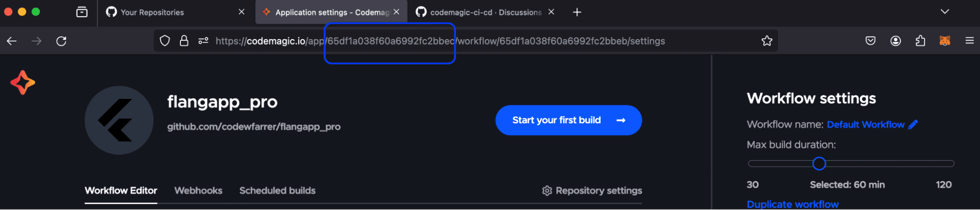
Task: Click the shield tracking protection icon
Action: coord(165,41)
